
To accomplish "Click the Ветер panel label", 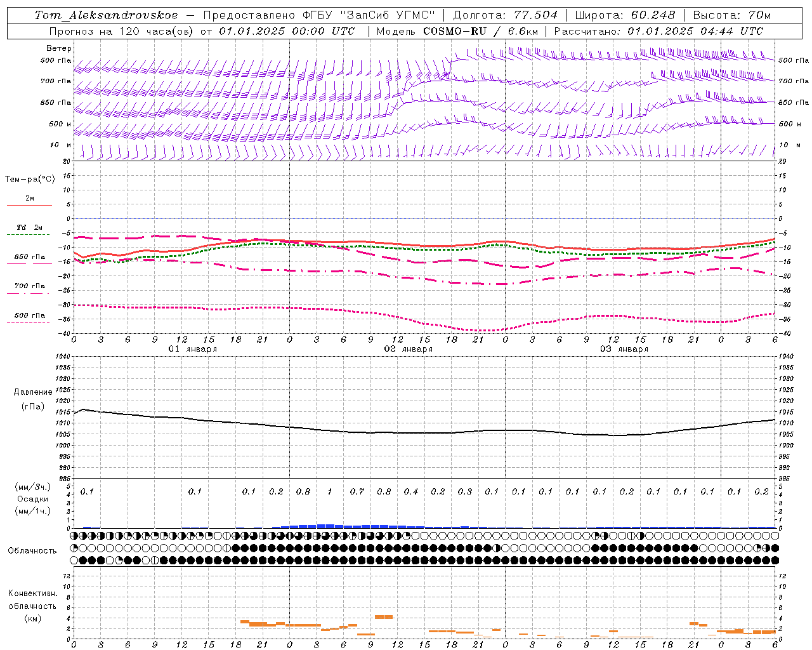I will pyautogui.click(x=59, y=48).
